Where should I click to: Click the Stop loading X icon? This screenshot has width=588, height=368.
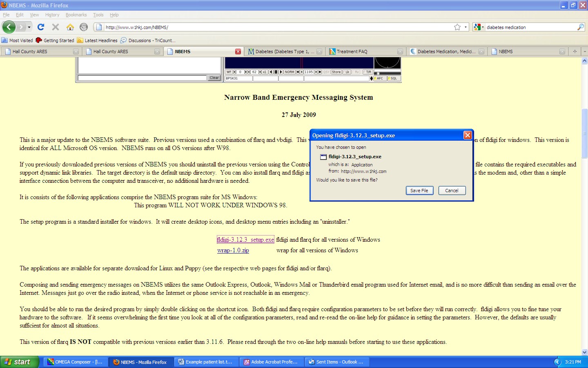[x=56, y=27]
